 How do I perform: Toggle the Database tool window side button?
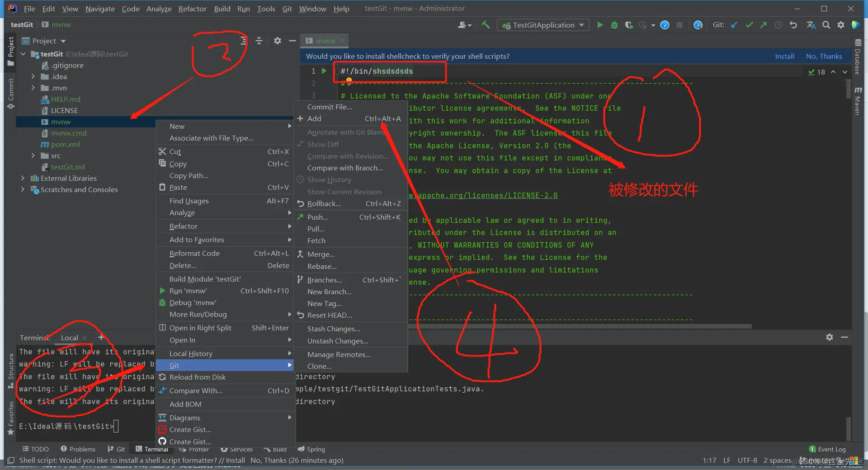(857, 56)
